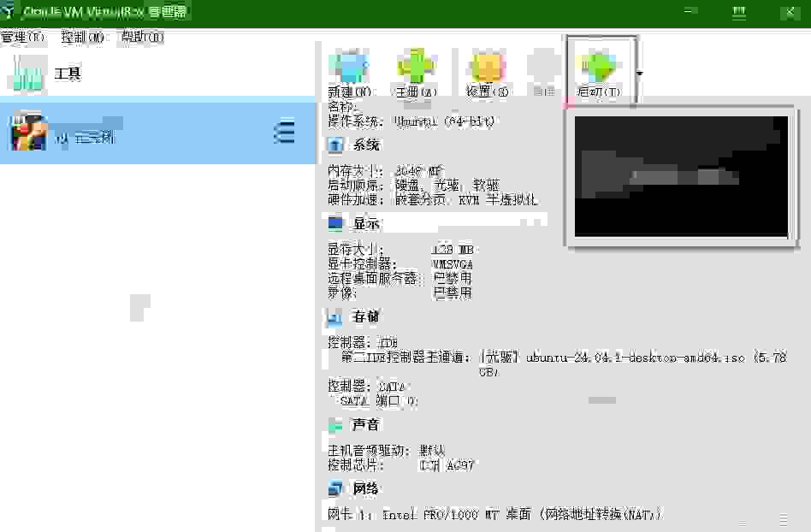Click the 存储 section icon
Screen dimensions: 811x532
coord(335,318)
